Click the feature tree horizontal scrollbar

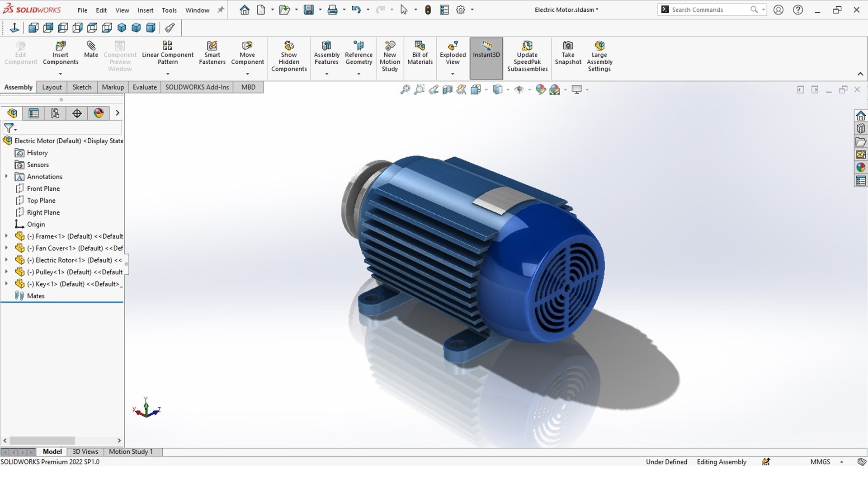(42, 440)
